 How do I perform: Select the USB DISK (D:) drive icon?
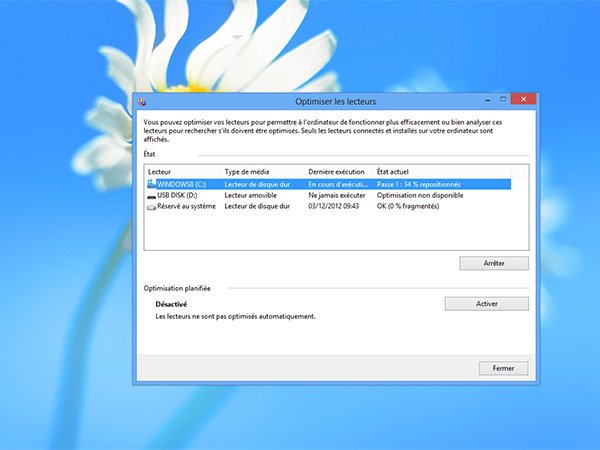[152, 196]
